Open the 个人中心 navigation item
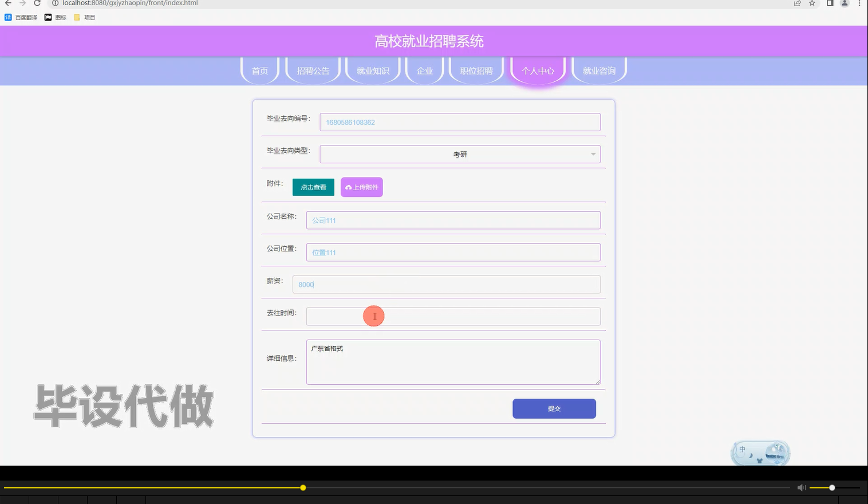Viewport: 868px width, 504px height. (538, 70)
